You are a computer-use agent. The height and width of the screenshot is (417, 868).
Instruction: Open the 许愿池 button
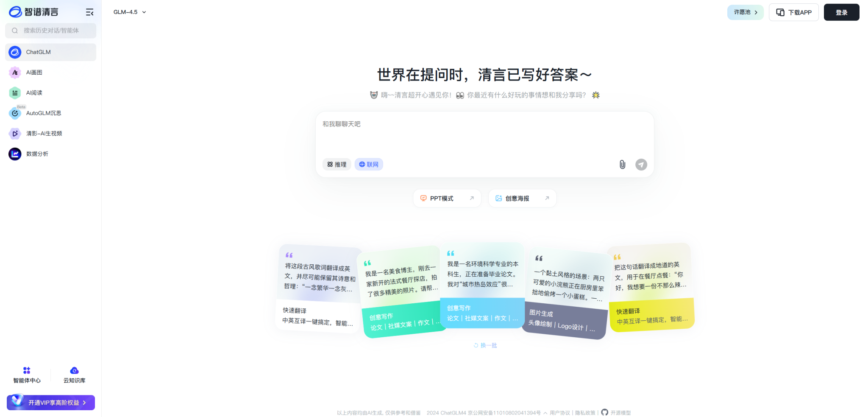[745, 12]
